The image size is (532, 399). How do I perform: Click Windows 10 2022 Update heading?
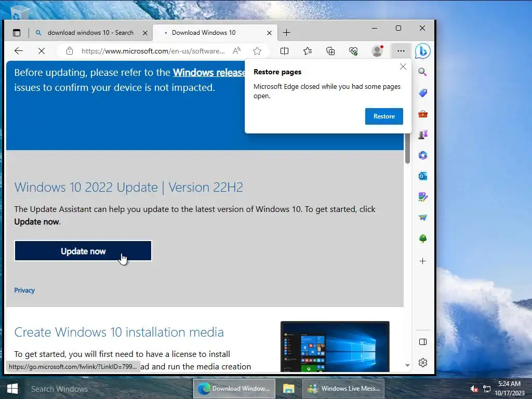[129, 187]
